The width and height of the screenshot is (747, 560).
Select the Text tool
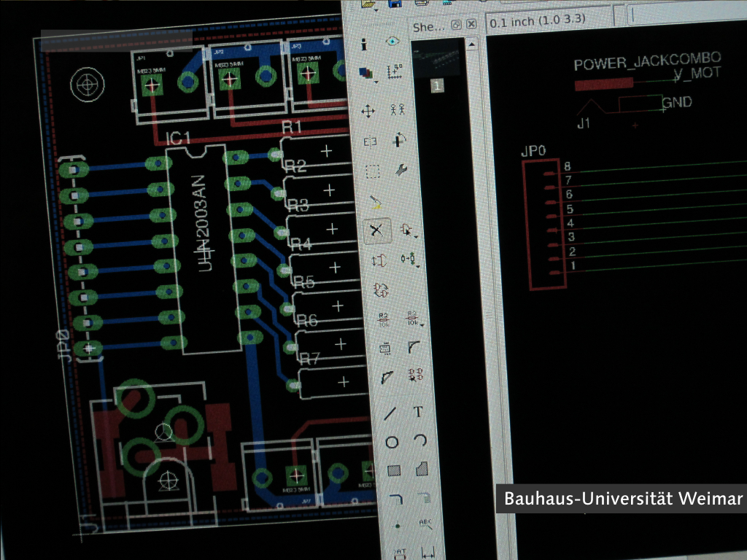(x=417, y=412)
